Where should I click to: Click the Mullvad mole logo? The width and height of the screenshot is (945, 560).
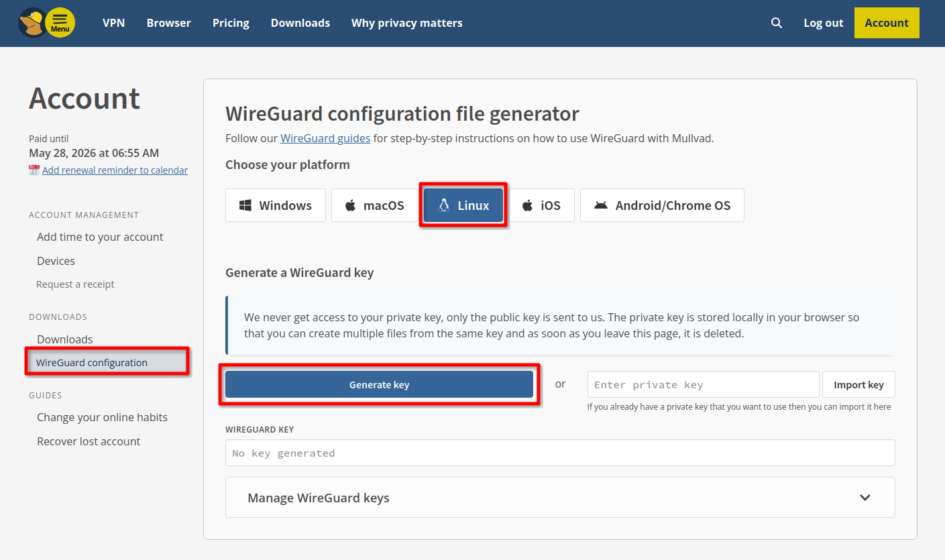[x=32, y=23]
